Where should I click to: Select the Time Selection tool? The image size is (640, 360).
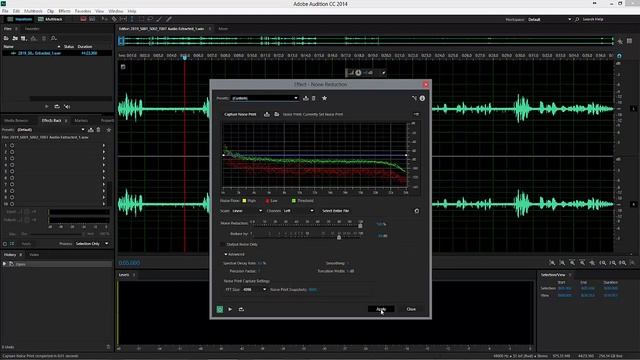pos(132,19)
